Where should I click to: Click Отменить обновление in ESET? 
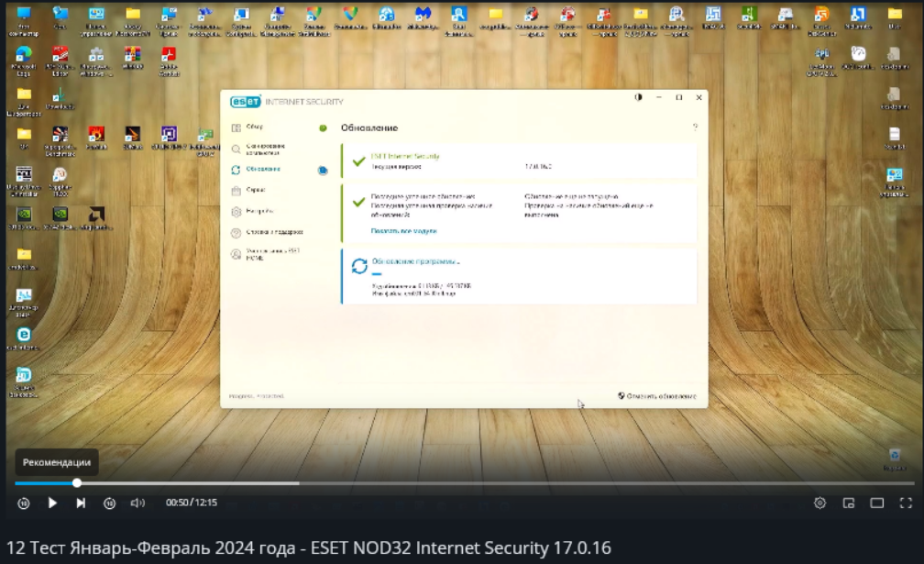click(x=657, y=396)
